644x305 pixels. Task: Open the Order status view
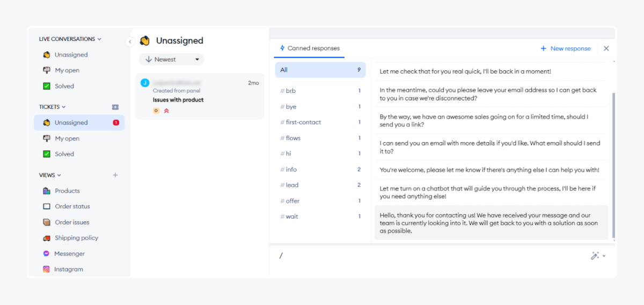(72, 207)
